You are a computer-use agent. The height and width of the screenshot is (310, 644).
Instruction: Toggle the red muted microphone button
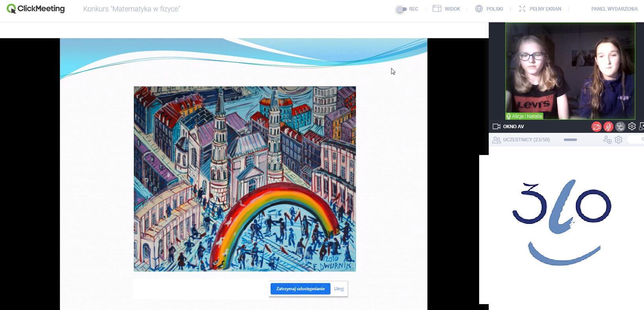[x=608, y=127]
